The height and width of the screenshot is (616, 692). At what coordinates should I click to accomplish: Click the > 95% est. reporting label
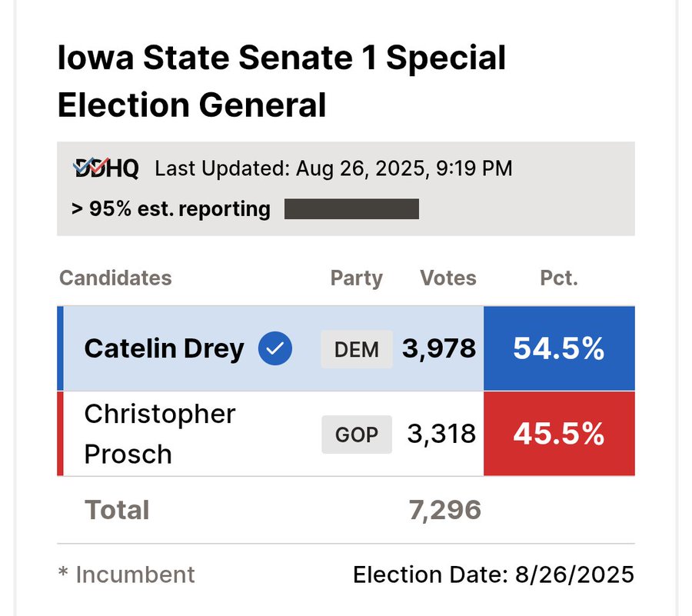tap(171, 209)
